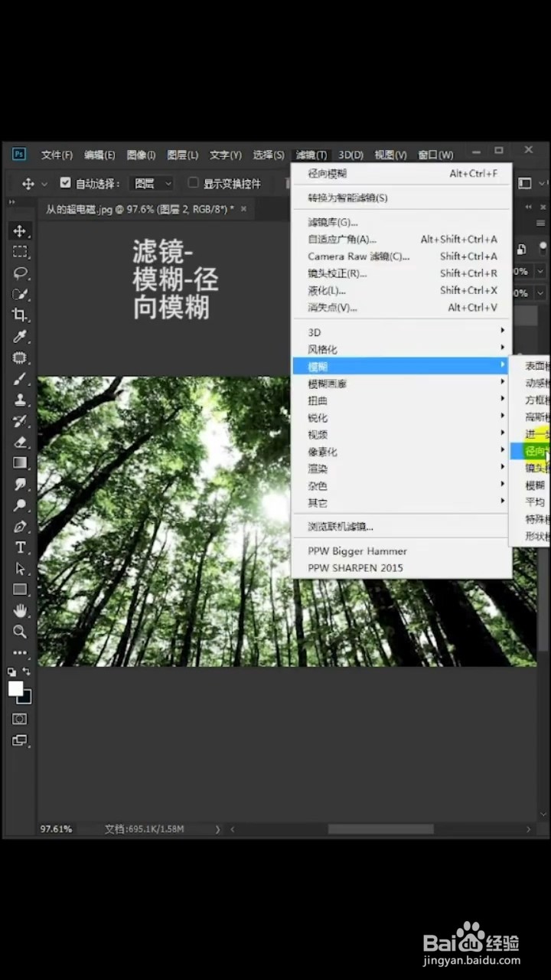
Task: Open the 渲染 submenu
Action: click(402, 469)
